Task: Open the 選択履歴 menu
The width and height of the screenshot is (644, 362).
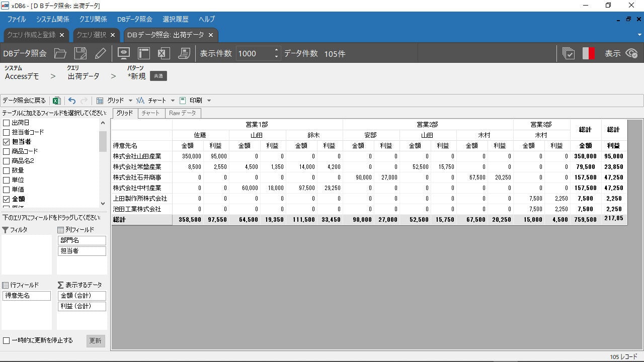Action: (176, 19)
